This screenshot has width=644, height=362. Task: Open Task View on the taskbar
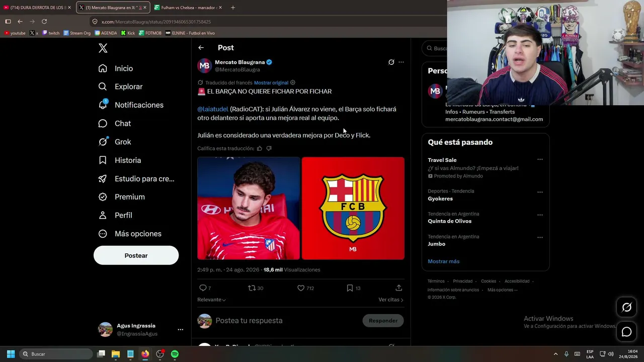[101, 354]
